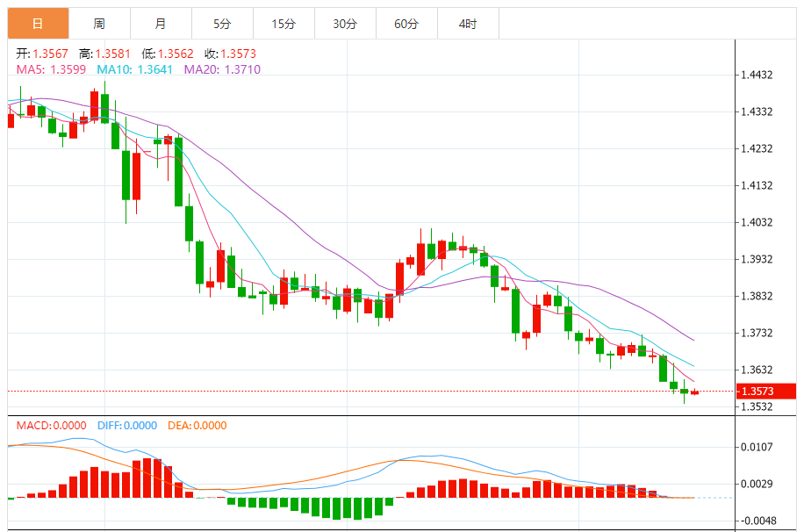Click the MA10: 1.3641 indicator label
The height and width of the screenshot is (532, 804).
click(135, 69)
